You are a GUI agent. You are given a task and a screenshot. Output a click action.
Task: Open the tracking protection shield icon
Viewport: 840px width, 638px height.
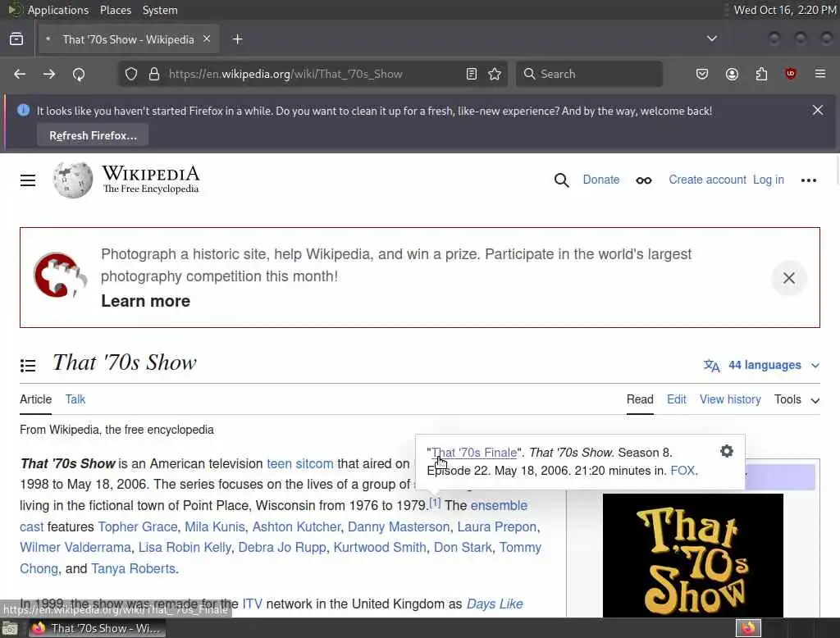131,74
